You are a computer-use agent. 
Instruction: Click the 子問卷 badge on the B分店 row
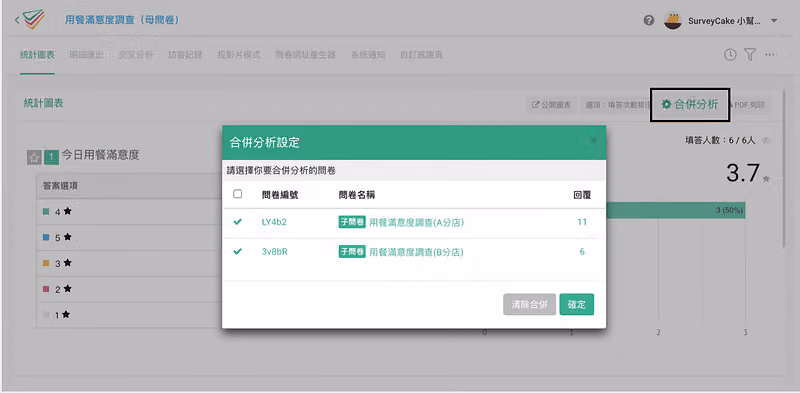pyautogui.click(x=352, y=252)
